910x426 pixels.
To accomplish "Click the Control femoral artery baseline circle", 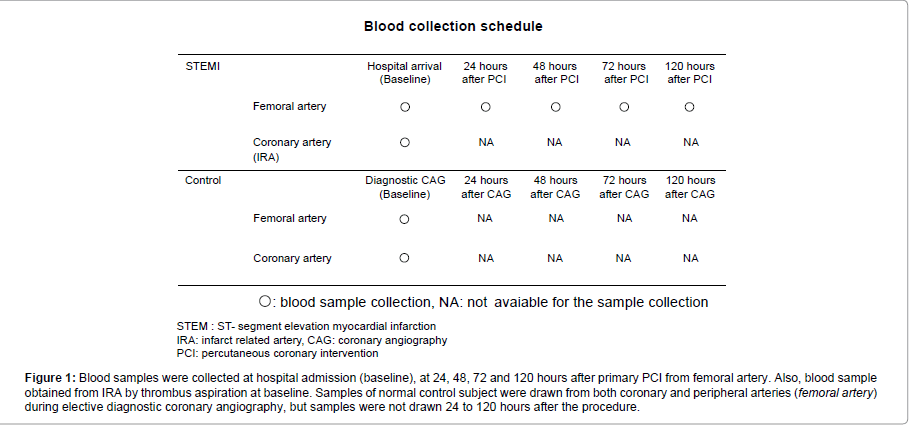I will point(405,219).
